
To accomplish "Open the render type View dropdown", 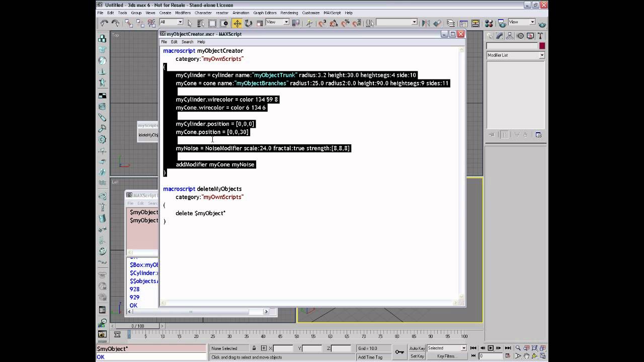I will click(521, 22).
